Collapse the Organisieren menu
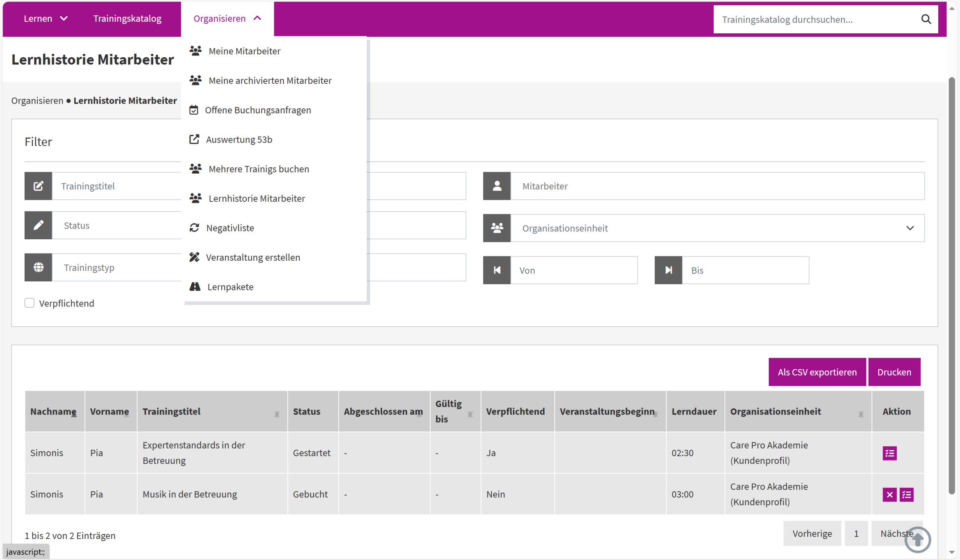The image size is (960, 560). point(227,18)
